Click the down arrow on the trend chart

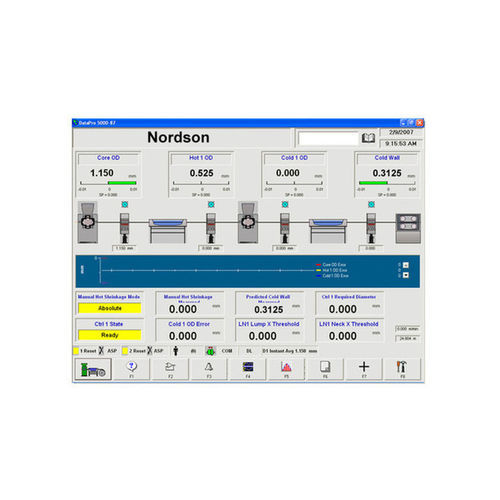pyautogui.click(x=406, y=275)
